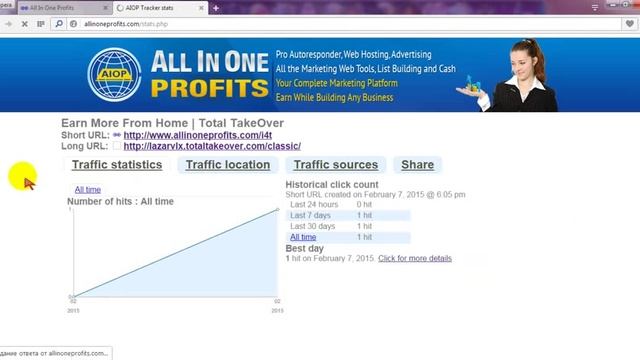Click the end data point on hits chart

coord(278,209)
